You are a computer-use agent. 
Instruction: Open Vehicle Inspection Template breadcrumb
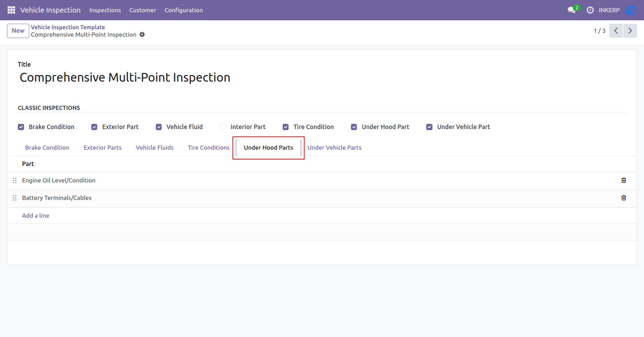[68, 27]
